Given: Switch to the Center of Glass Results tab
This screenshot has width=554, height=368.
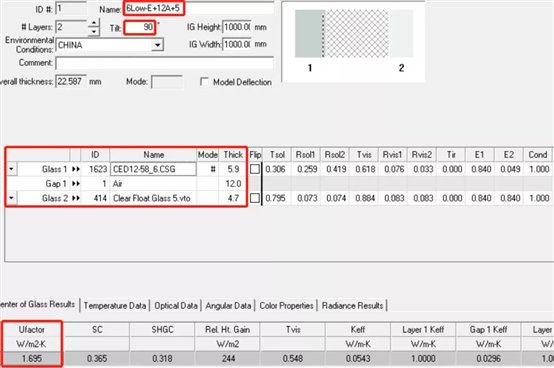Looking at the screenshot, I should pos(38,304).
